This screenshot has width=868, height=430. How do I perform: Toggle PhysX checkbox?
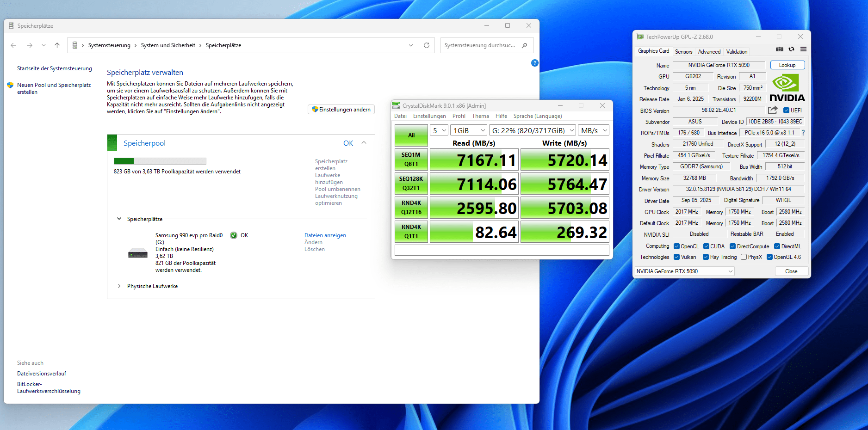[x=744, y=257]
